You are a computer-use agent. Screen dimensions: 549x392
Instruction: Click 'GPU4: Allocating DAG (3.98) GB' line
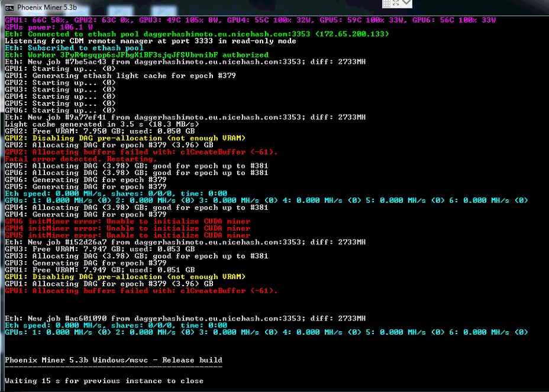(x=136, y=208)
